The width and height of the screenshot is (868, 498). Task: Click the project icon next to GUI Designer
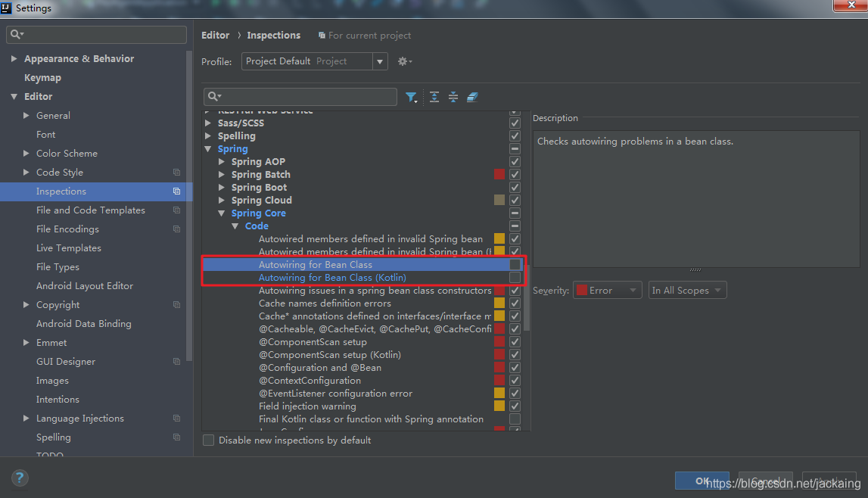coord(176,361)
